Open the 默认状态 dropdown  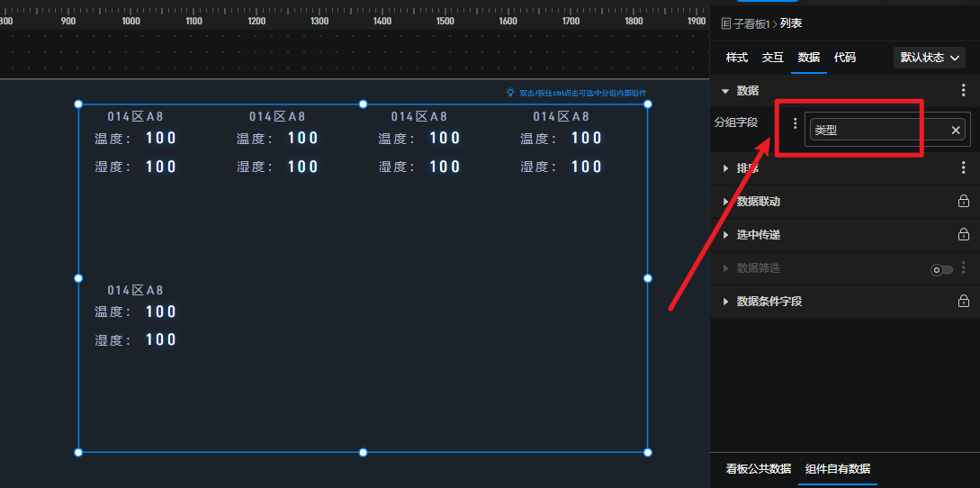[x=931, y=58]
